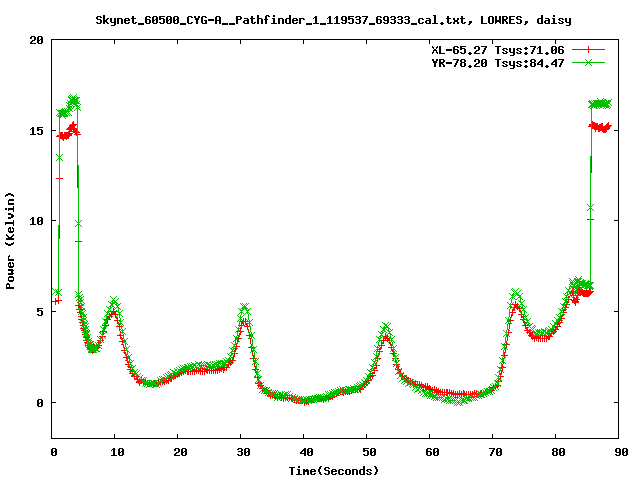Click x-axis tick label 30
Image resolution: width=640 pixels, height=480 pixels.
point(243,452)
